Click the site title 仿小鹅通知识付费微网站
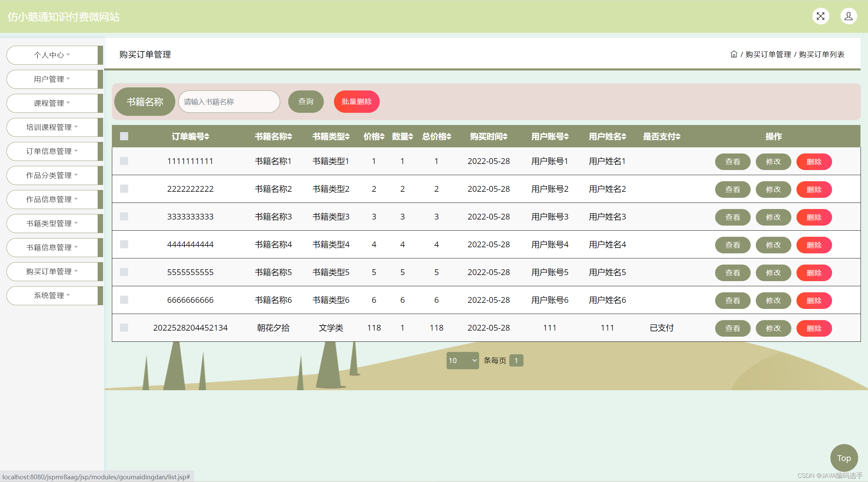The image size is (868, 482). pos(63,17)
